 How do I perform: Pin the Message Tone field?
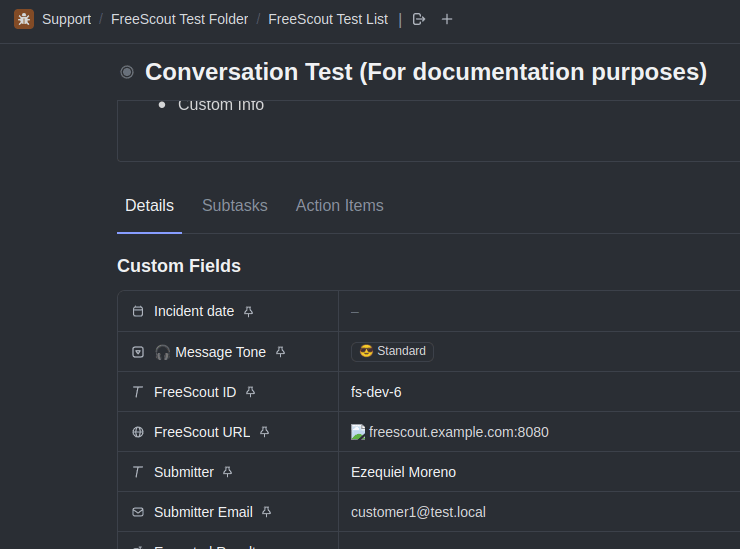(x=281, y=352)
